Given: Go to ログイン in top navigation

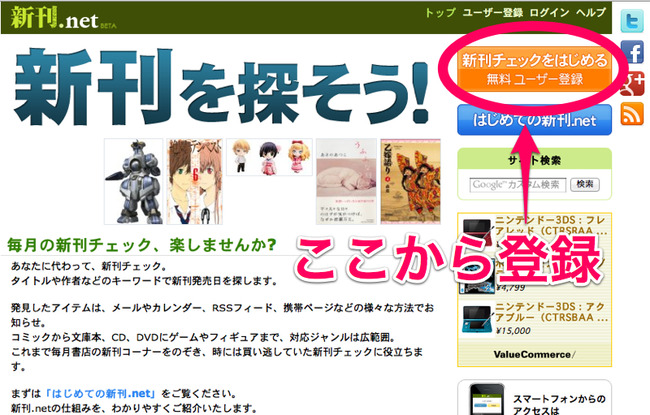Looking at the screenshot, I should 549,13.
